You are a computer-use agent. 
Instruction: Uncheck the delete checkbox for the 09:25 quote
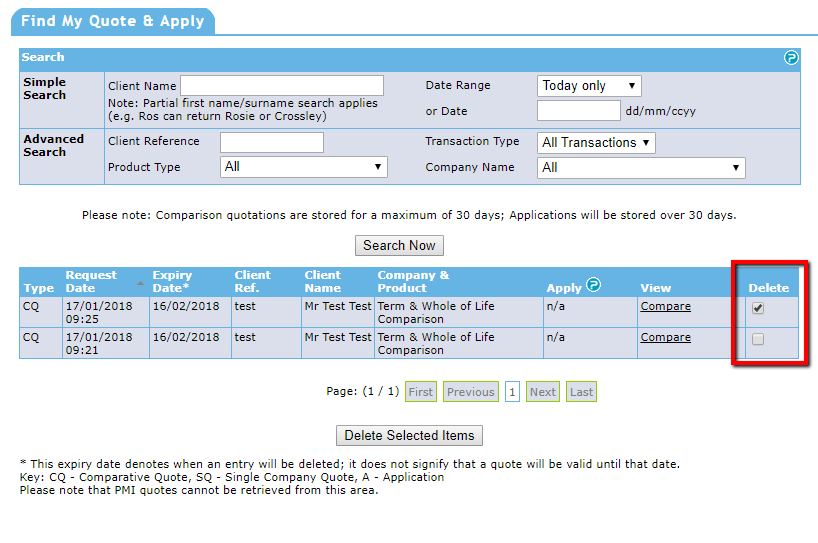click(758, 308)
